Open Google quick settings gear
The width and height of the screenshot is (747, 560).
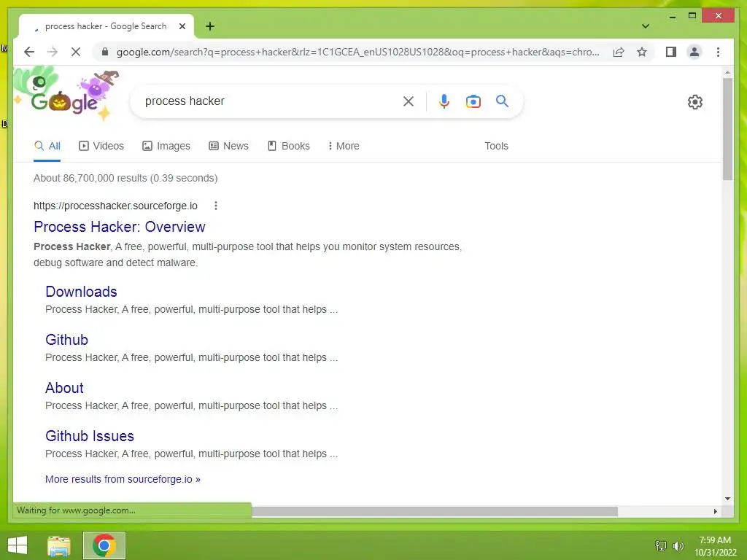pyautogui.click(x=695, y=102)
